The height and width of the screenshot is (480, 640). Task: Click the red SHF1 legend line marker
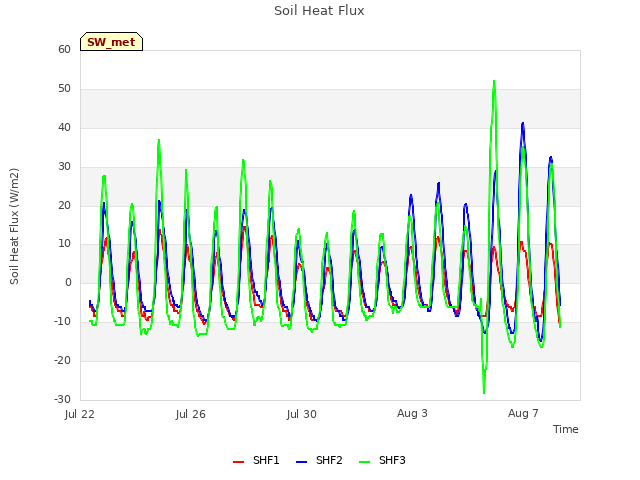coord(238,462)
